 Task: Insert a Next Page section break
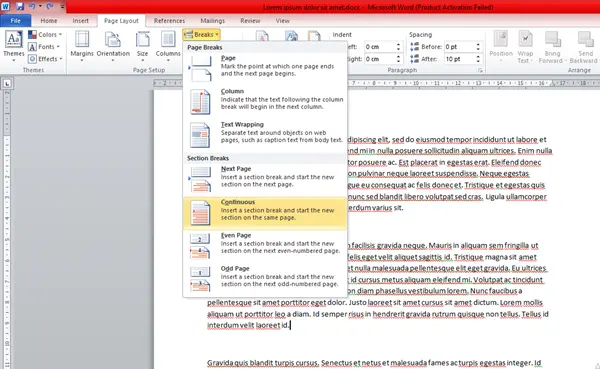[265, 179]
